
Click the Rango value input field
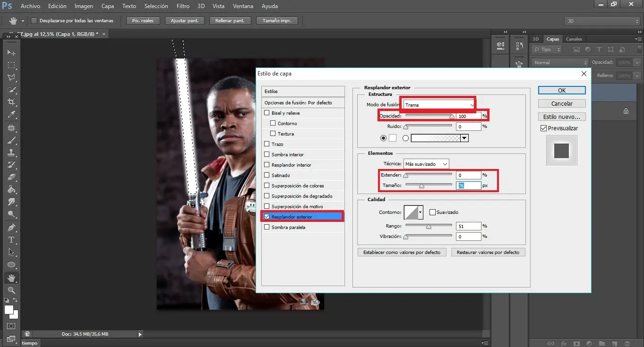click(x=468, y=226)
